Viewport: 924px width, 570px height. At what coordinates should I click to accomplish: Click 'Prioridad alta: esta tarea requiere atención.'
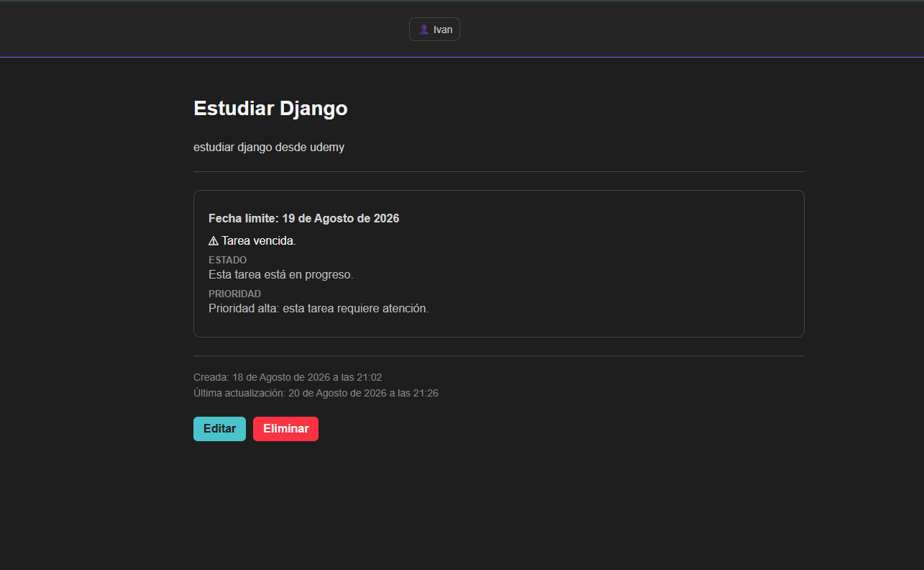tap(319, 309)
